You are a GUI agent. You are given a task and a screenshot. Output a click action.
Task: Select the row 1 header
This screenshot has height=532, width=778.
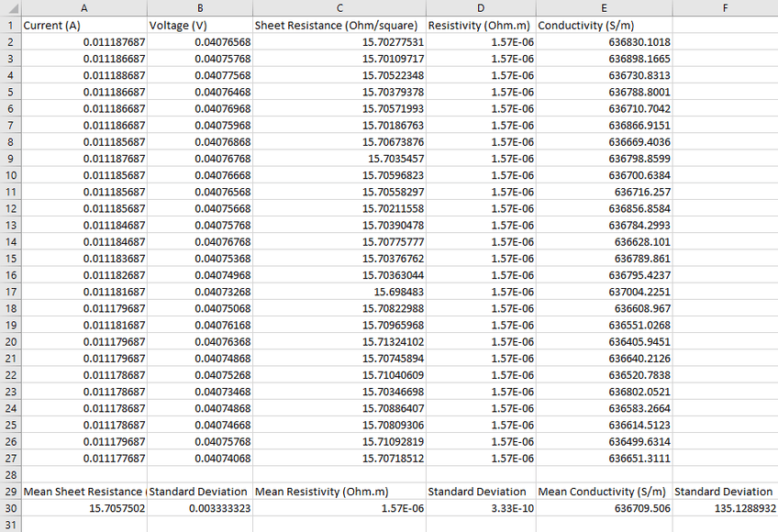[x=10, y=26]
